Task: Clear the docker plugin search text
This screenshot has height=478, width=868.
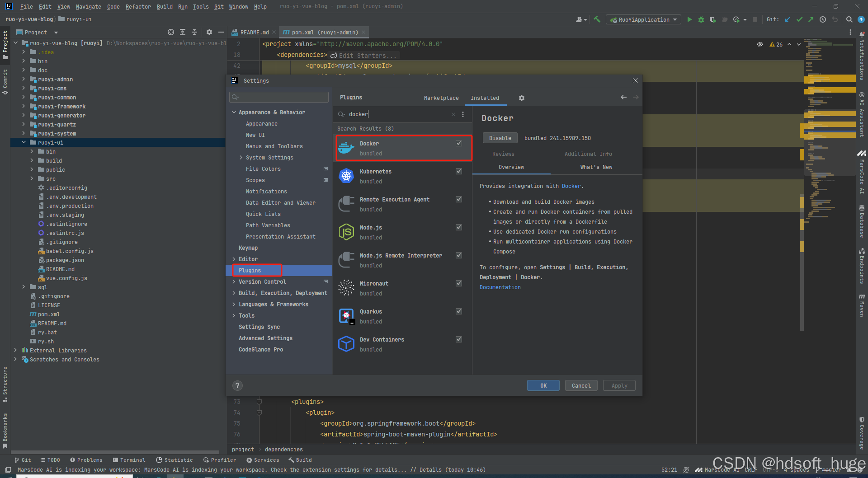Action: pos(453,114)
